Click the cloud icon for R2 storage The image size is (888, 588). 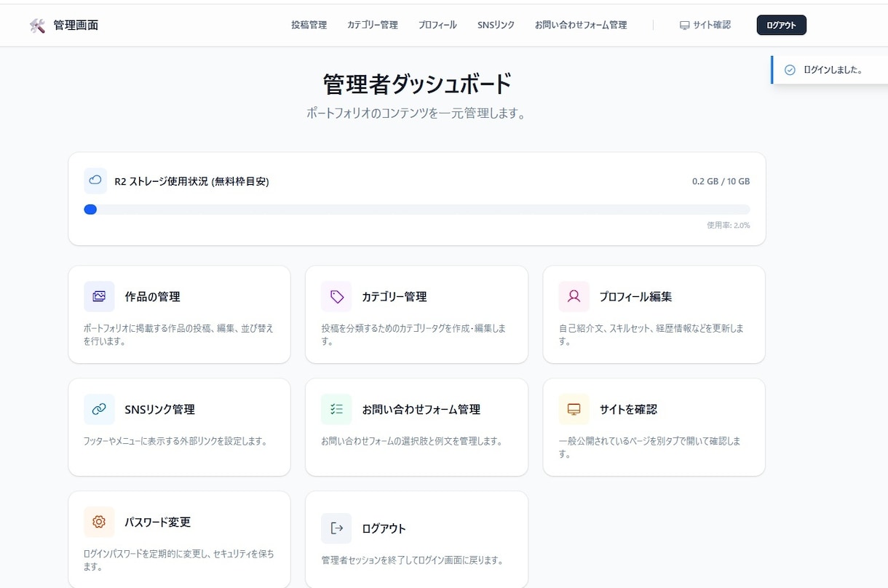[x=95, y=180]
